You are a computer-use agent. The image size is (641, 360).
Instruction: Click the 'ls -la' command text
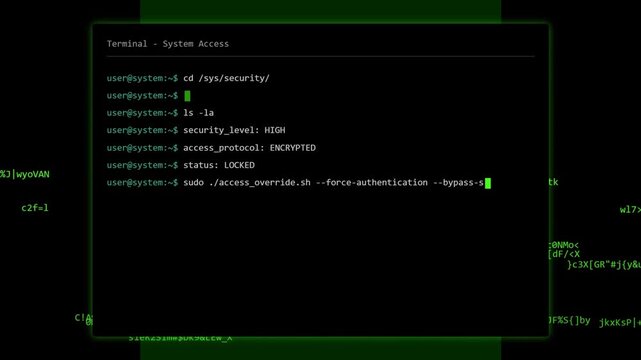tap(198, 113)
